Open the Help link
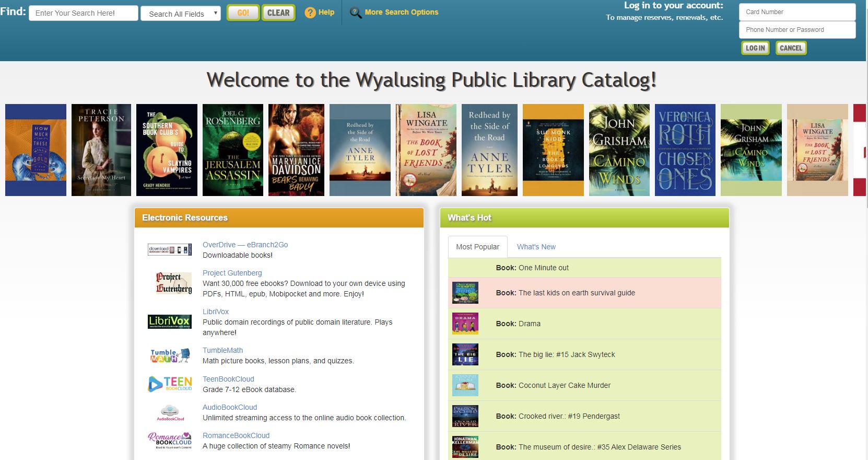This screenshot has width=868, height=460. (x=326, y=12)
